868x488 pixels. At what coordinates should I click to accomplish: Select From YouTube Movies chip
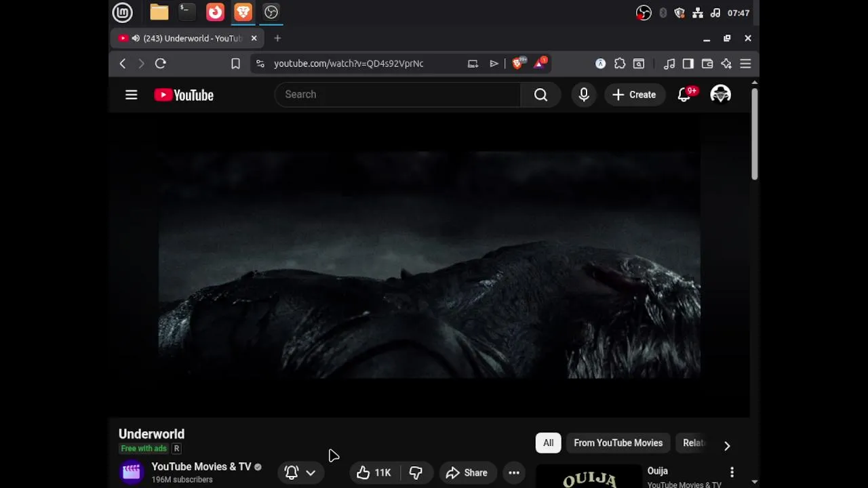[x=618, y=443]
